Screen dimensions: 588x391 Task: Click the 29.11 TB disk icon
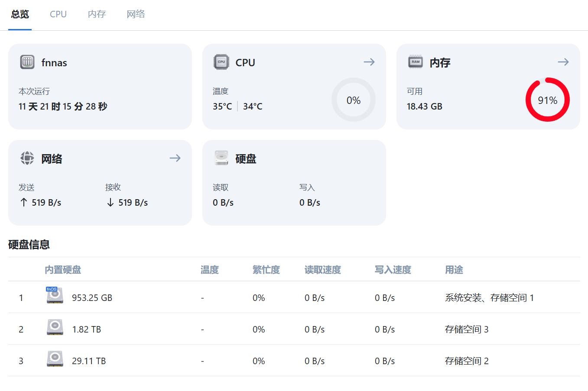pyautogui.click(x=55, y=359)
